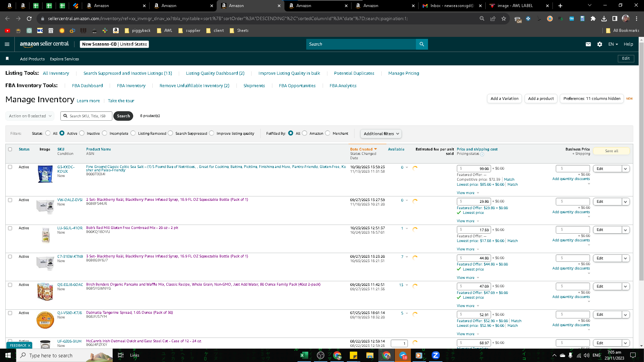Viewport: 644px width, 362px height.
Task: Reload the page with browser refresh icon
Action: coord(29,19)
